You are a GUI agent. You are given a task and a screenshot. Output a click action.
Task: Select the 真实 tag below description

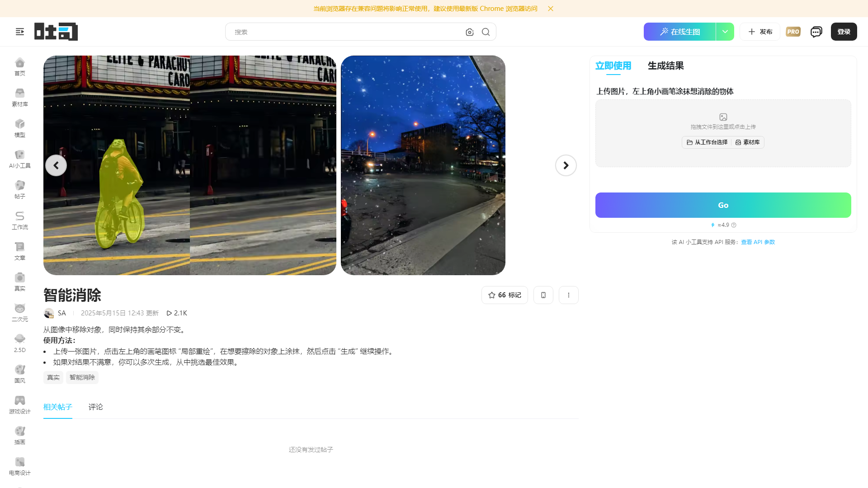[x=53, y=377]
